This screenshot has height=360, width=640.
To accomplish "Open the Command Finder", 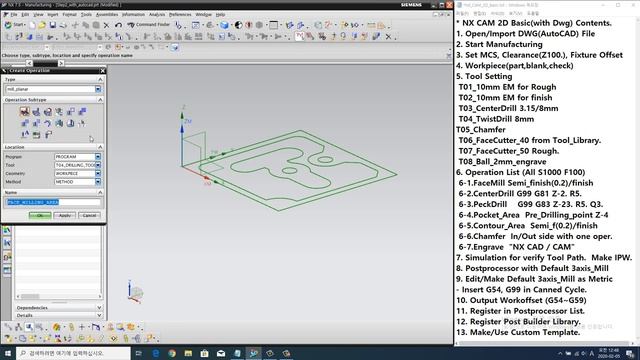I will click(x=149, y=25).
